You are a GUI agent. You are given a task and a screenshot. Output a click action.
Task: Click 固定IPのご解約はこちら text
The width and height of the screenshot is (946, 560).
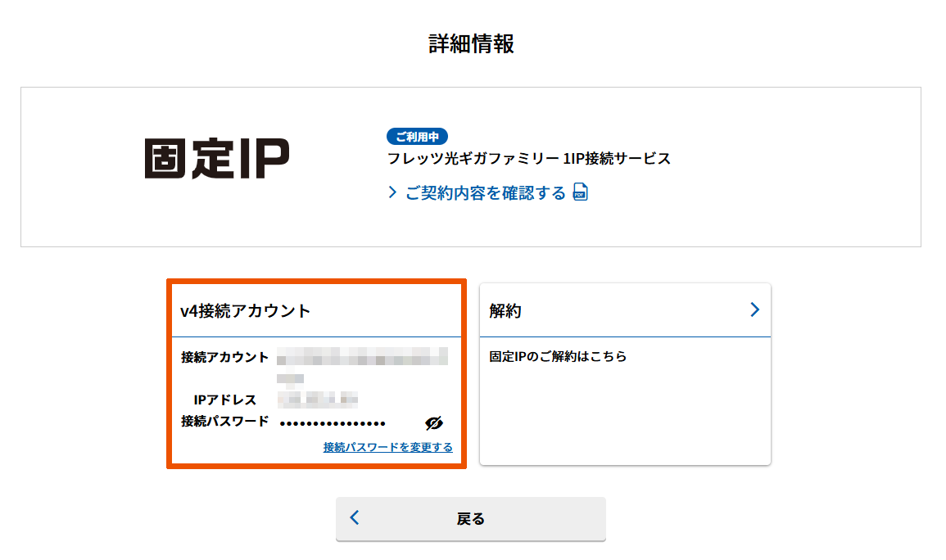tap(558, 357)
